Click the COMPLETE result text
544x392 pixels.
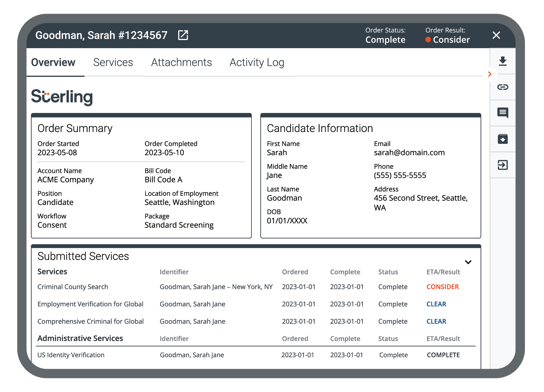click(x=443, y=355)
